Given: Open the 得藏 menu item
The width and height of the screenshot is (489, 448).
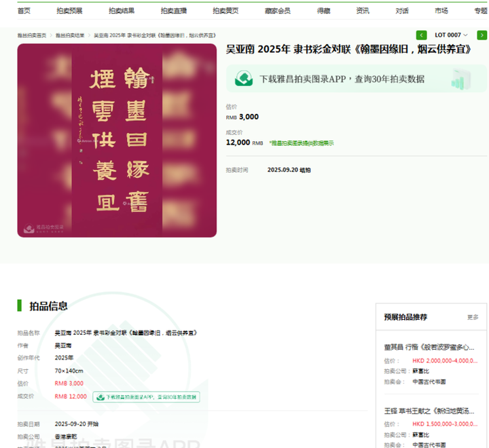Looking at the screenshot, I should coord(323,11).
